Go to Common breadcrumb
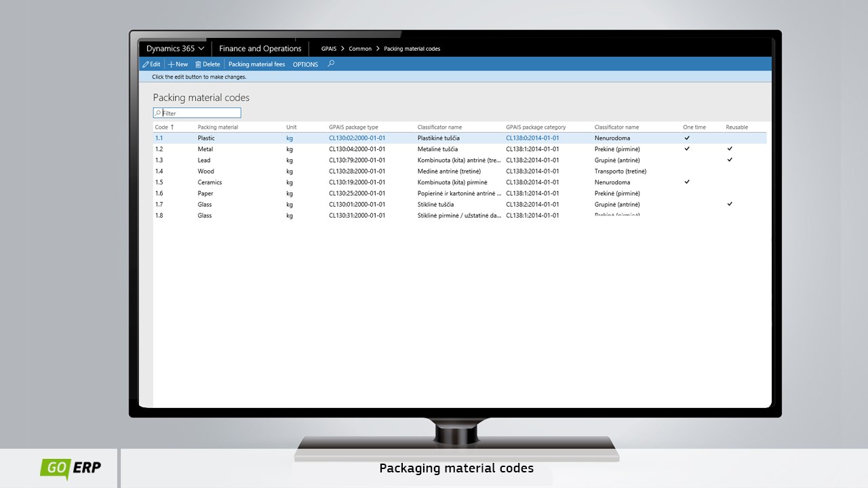Screen dimensions: 868x488 (x=360, y=49)
